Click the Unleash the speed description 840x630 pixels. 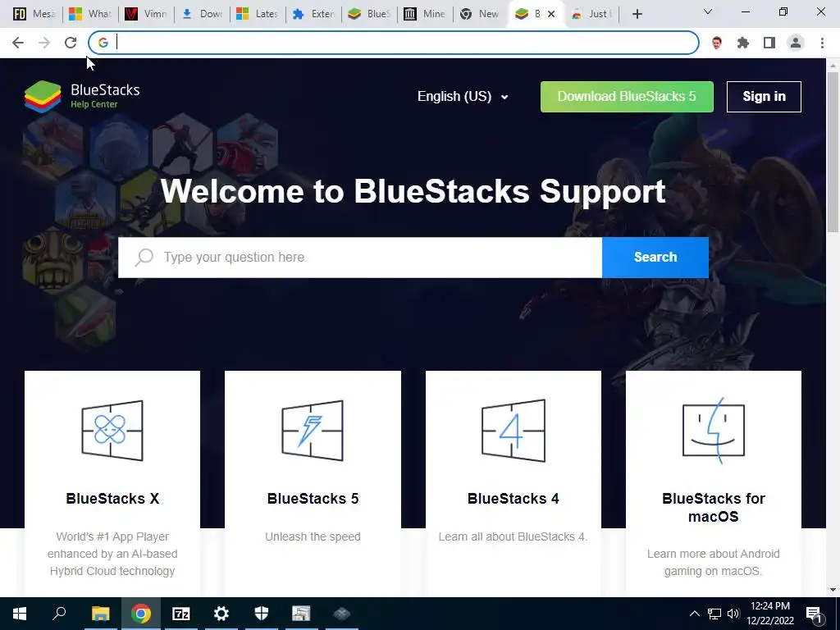pyautogui.click(x=313, y=536)
